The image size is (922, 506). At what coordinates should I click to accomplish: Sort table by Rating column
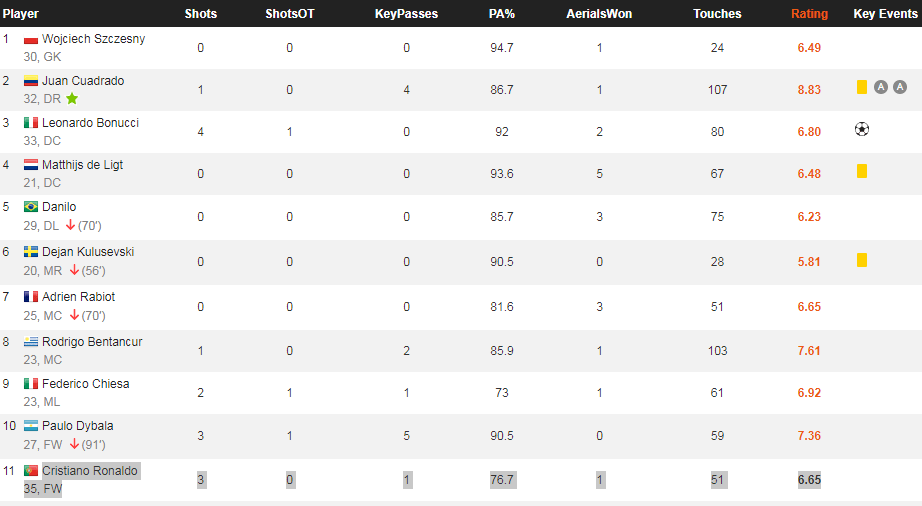(x=809, y=14)
